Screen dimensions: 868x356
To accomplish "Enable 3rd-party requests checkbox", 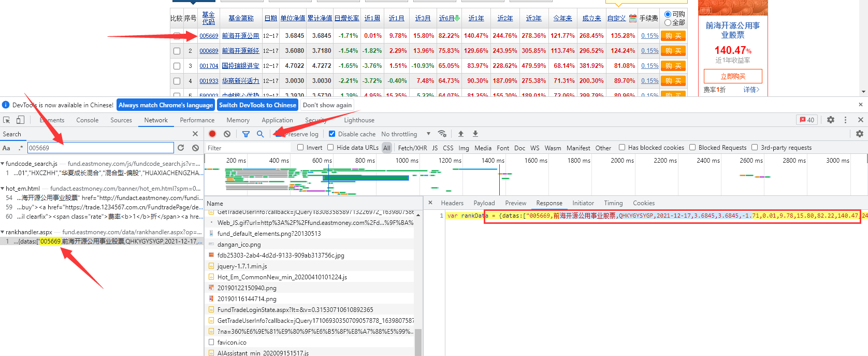I will (755, 147).
